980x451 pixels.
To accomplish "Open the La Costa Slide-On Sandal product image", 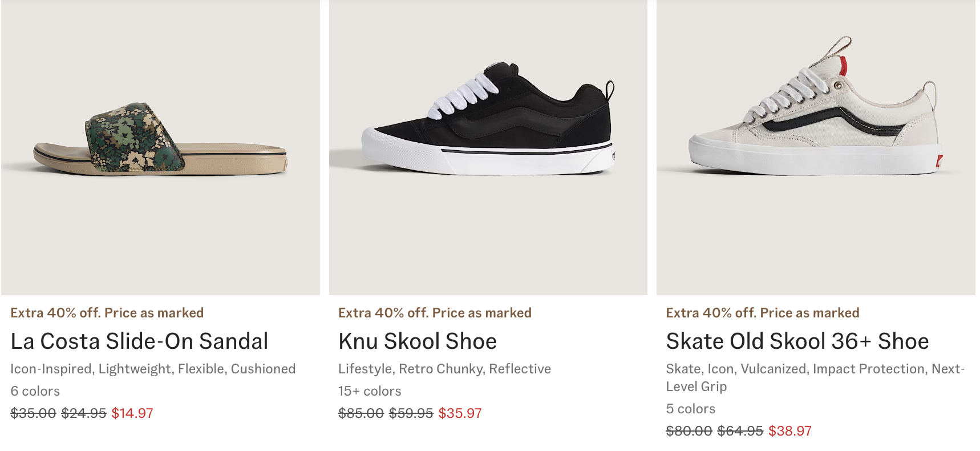I will (x=160, y=147).
